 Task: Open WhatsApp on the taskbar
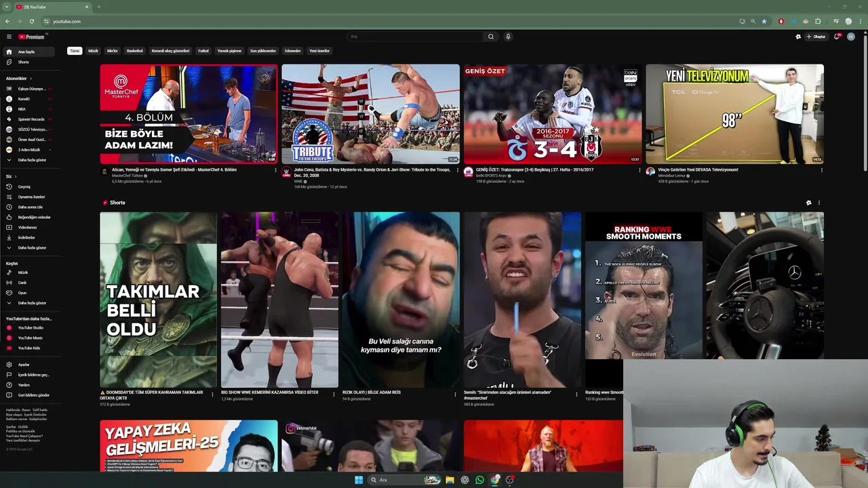coord(479,480)
